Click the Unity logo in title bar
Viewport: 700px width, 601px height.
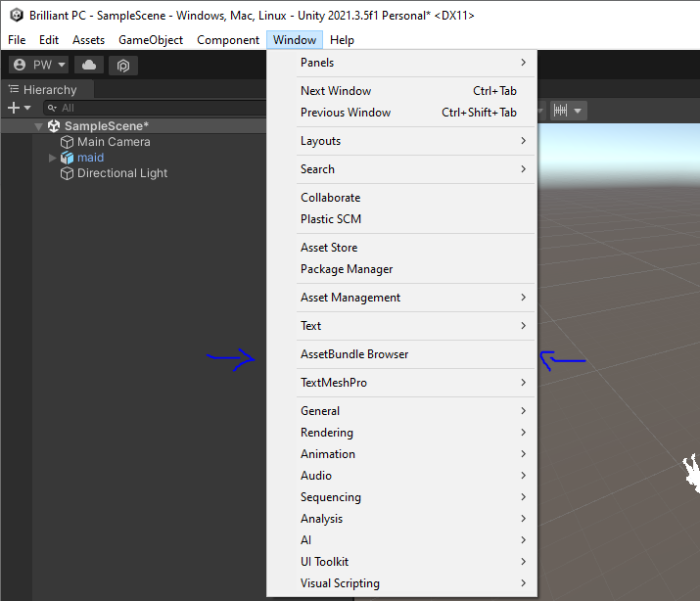[17, 15]
